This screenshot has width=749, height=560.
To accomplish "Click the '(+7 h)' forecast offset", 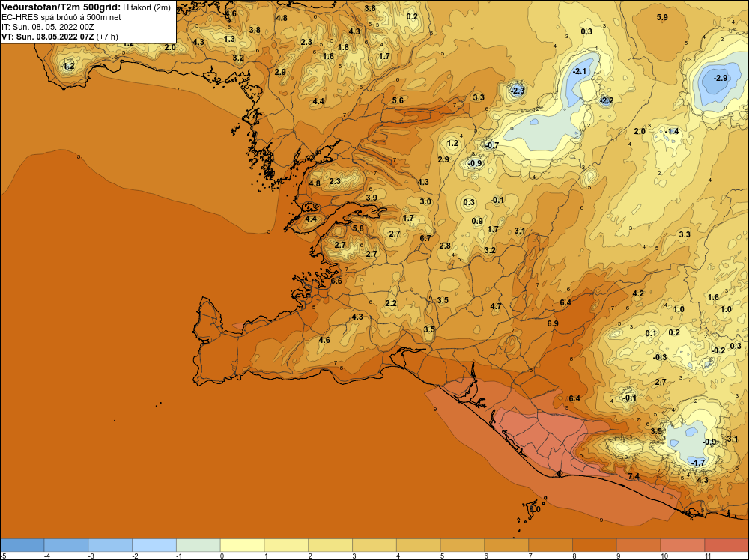I will coord(107,37).
